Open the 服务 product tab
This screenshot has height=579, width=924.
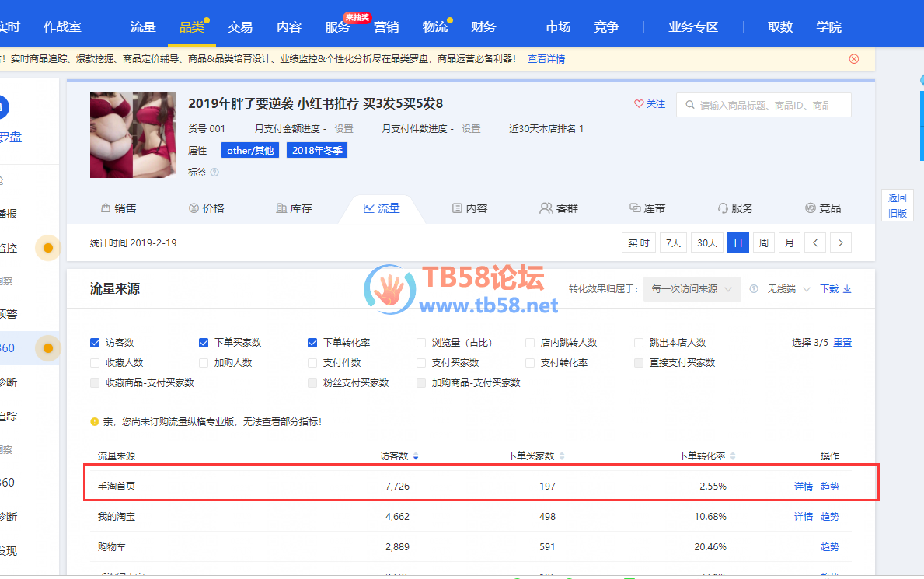735,208
